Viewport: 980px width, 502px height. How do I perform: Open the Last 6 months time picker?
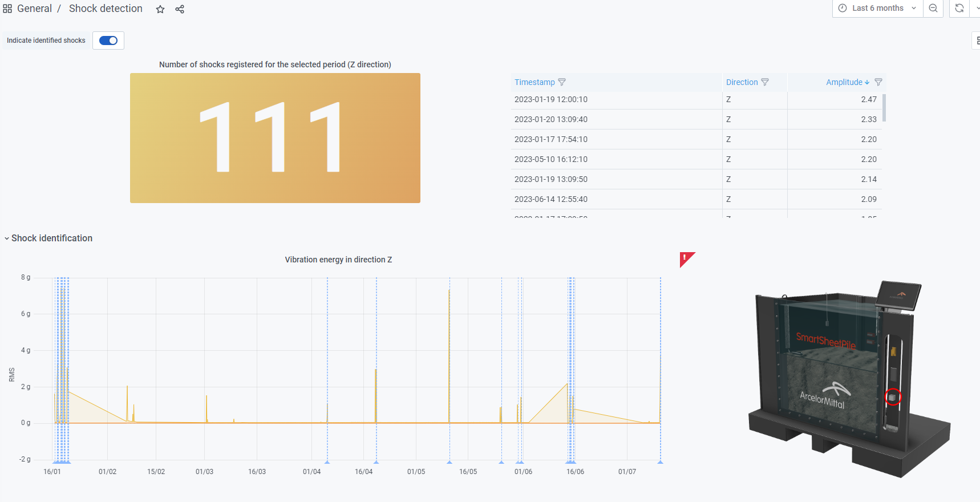pyautogui.click(x=877, y=9)
